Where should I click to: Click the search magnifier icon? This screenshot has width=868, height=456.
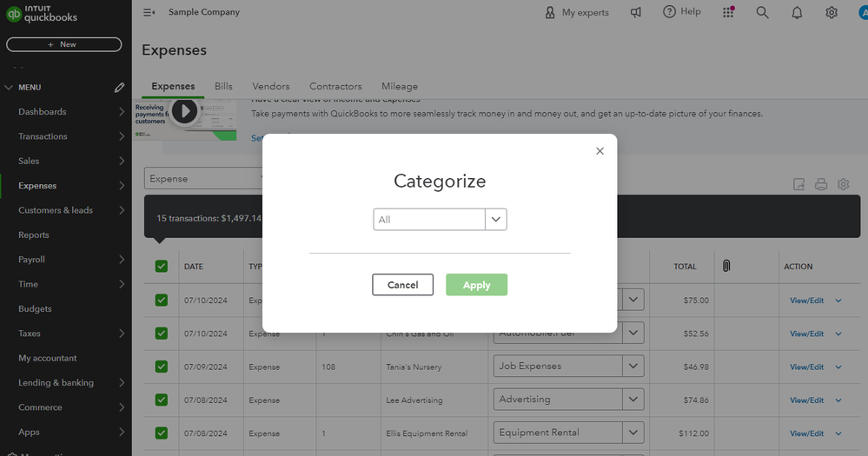[x=763, y=12]
